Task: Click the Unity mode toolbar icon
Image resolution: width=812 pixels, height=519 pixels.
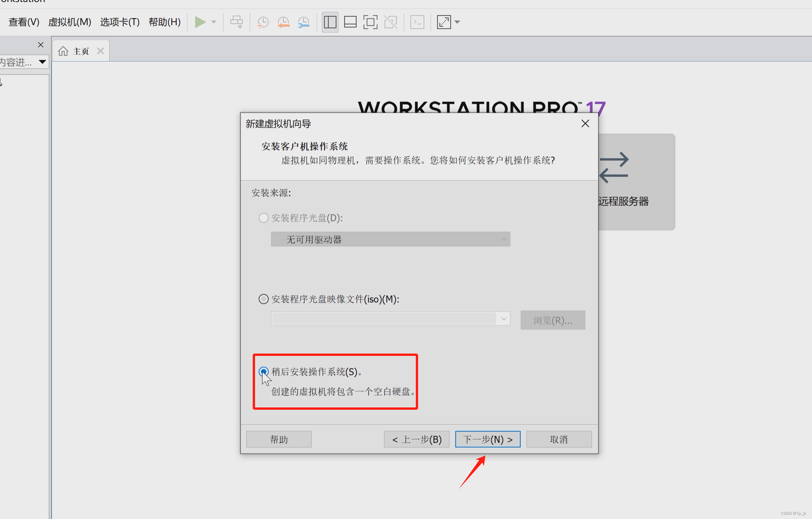Action: pyautogui.click(x=391, y=22)
